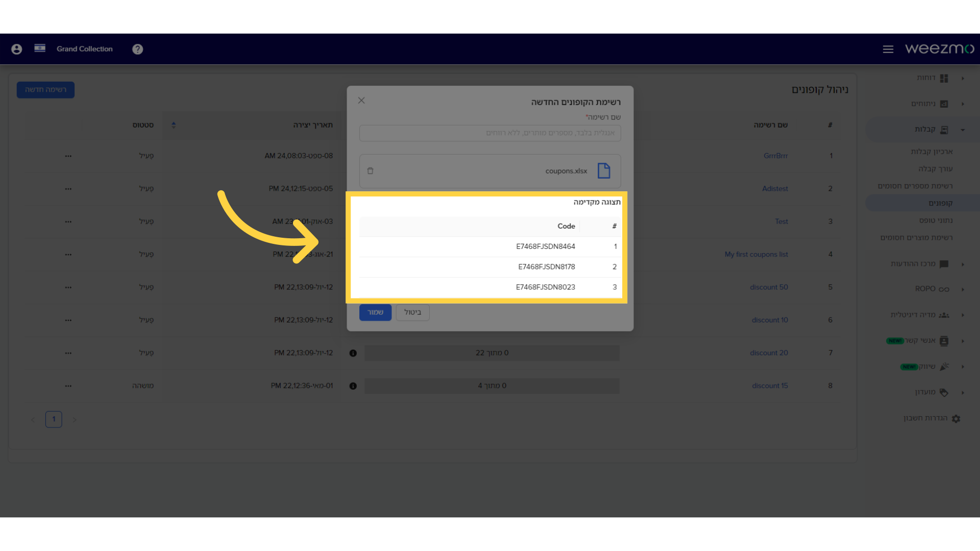Sort by תאריך יצירה using sort arrows
The image size is (980, 551).
click(x=174, y=125)
